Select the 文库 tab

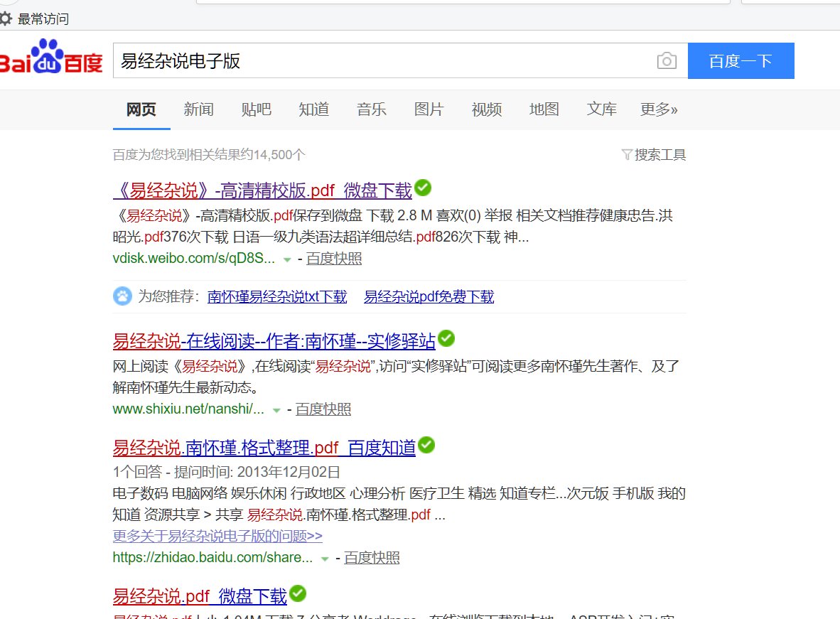coord(601,110)
